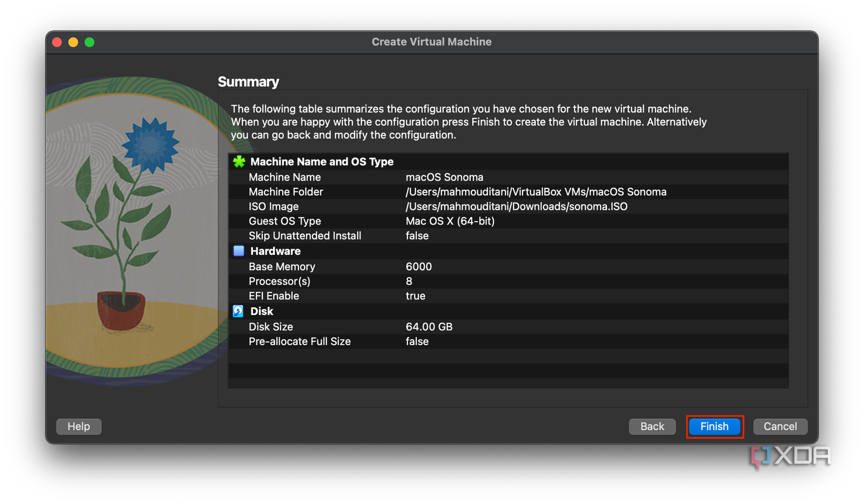Select the Machine Name row showing macOS Sonoma
The image size is (864, 504).
(445, 177)
